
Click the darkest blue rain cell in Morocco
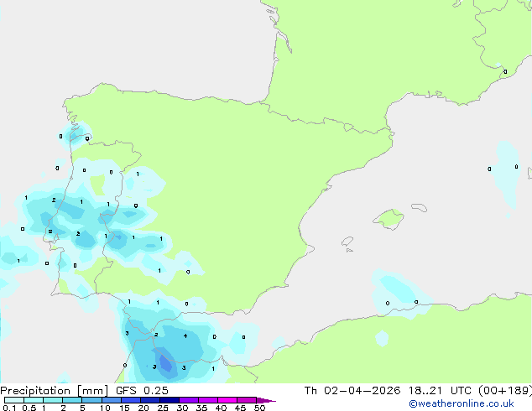(x=165, y=362)
